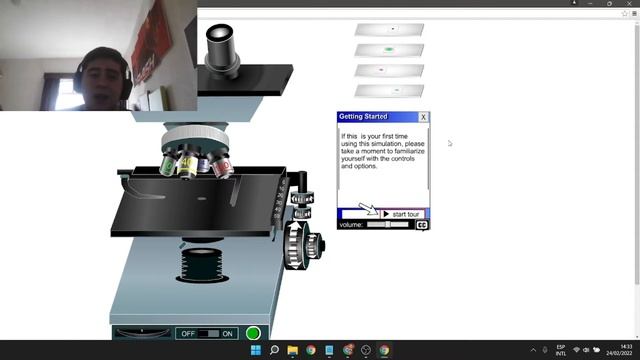Viewport: 640px width, 360px height.
Task: Bookmark this page with star icon
Action: pyautogui.click(x=624, y=14)
